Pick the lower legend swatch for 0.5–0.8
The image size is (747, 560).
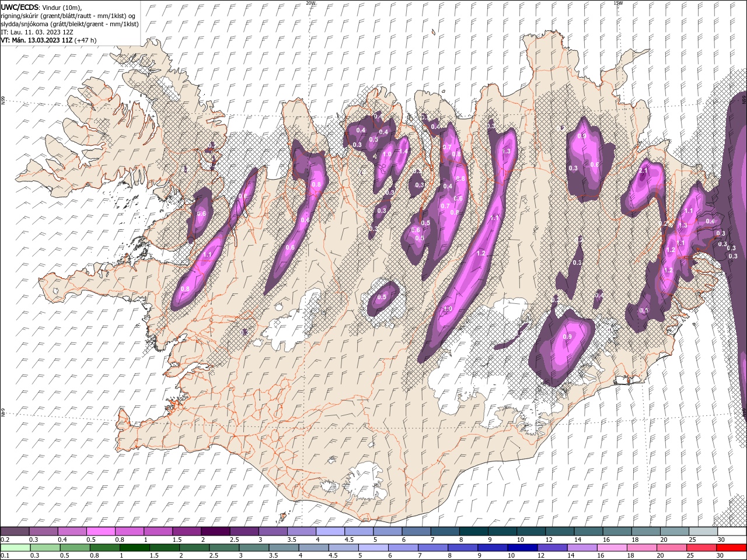point(75,548)
